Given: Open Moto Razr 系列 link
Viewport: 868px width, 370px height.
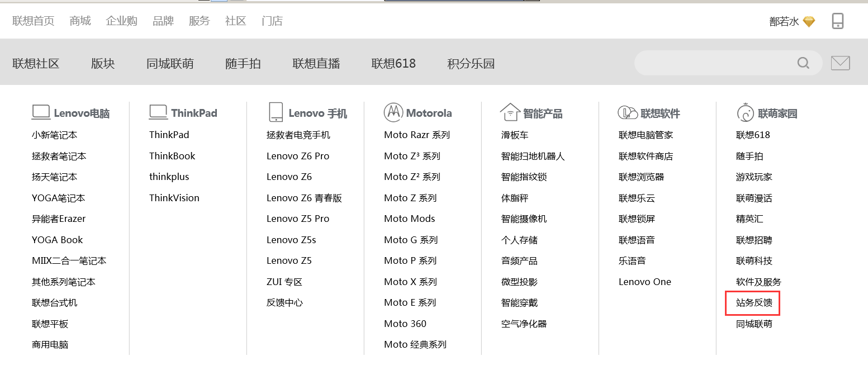Looking at the screenshot, I should click(417, 135).
